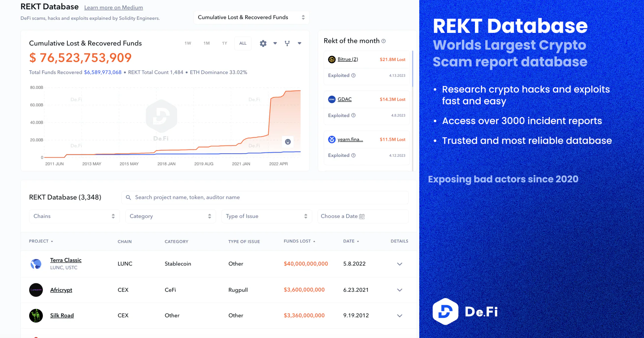Click the $21.8M Lost amount
The width and height of the screenshot is (644, 338).
392,59
